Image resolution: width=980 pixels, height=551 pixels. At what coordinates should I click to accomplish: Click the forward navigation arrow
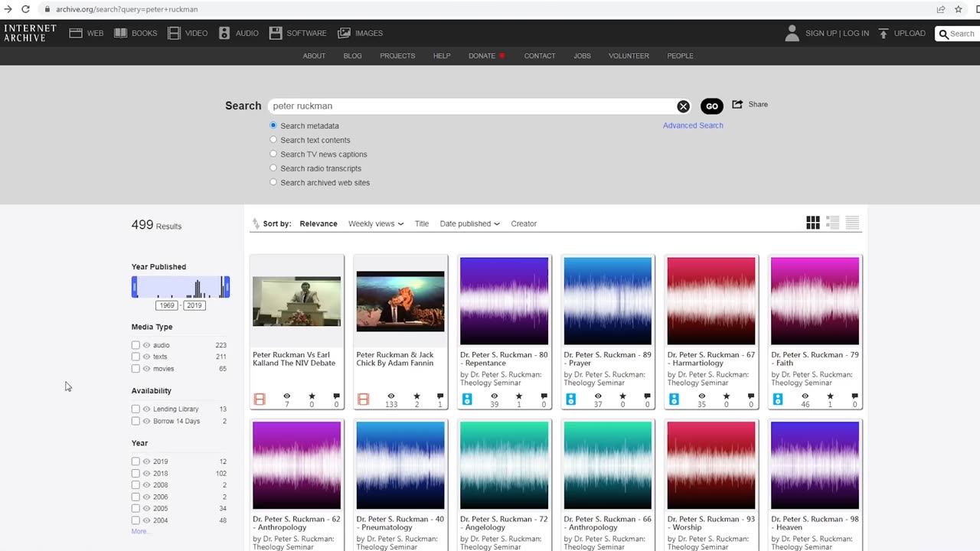(x=8, y=9)
